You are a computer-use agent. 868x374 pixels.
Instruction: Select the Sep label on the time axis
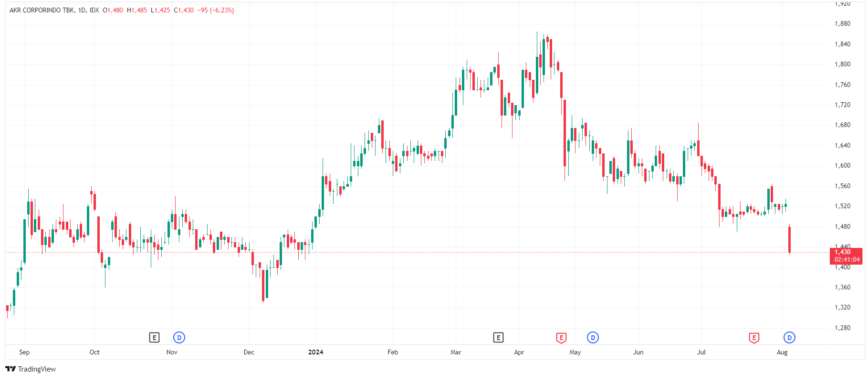coord(24,352)
